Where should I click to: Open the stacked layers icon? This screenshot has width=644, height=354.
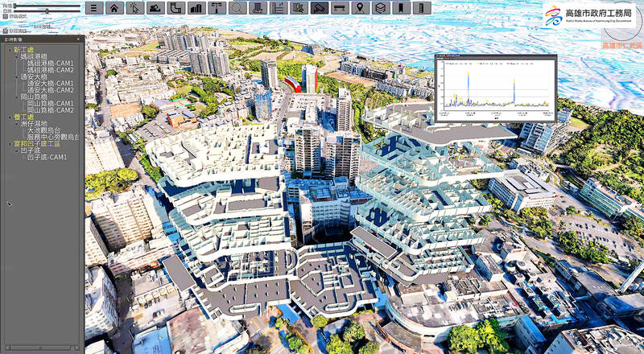pos(381,8)
